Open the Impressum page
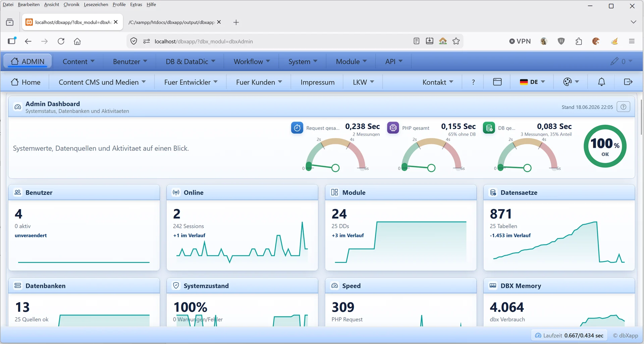Viewport: 644px width, 344px height. click(317, 82)
